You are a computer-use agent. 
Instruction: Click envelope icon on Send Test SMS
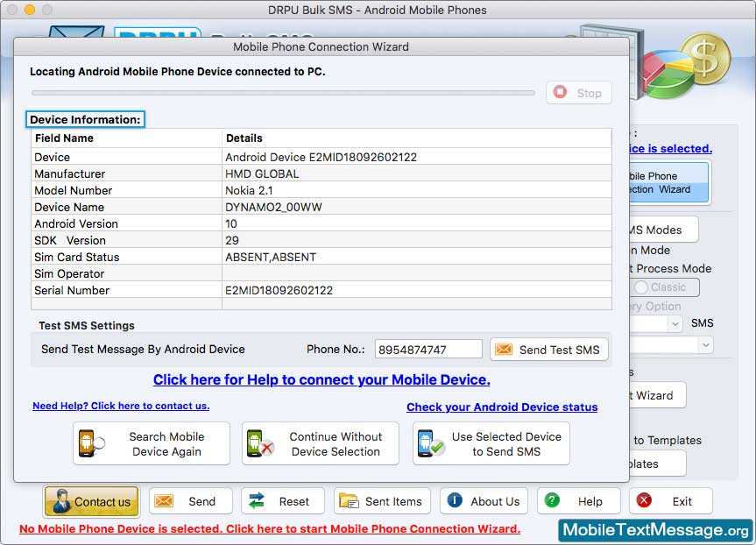[x=504, y=349]
